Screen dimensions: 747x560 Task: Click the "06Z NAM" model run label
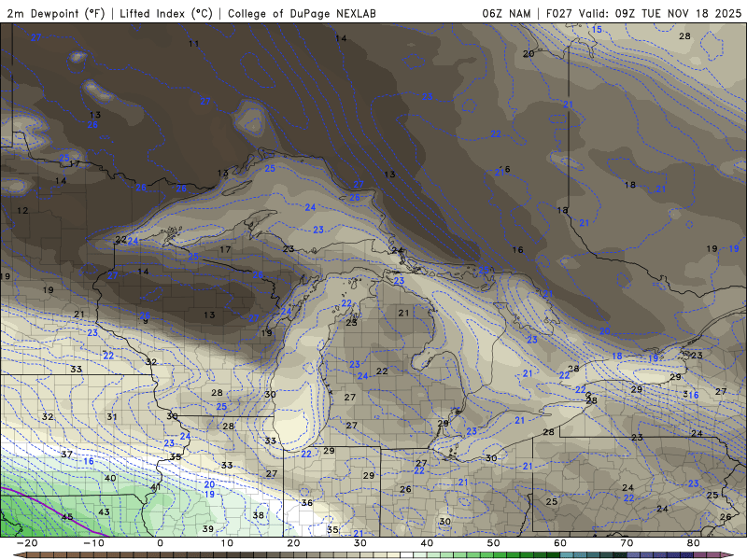point(506,13)
